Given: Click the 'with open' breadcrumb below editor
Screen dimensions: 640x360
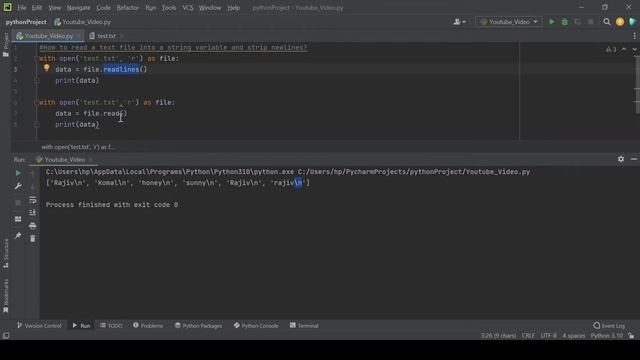Looking at the screenshot, I should (78, 147).
